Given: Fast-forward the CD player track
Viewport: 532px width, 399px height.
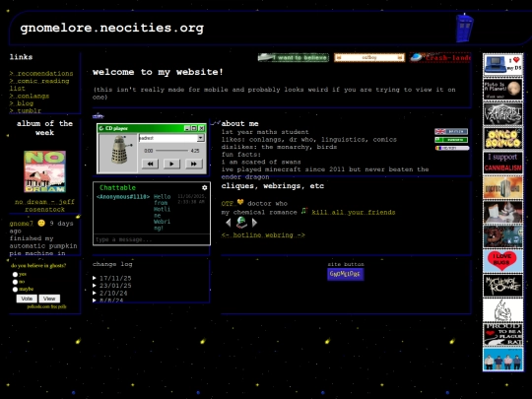Looking at the screenshot, I should [193, 164].
